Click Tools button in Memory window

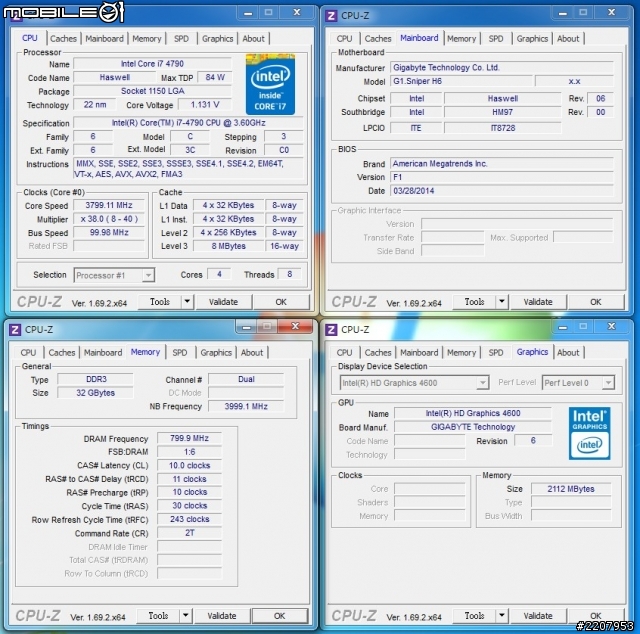coord(158,616)
